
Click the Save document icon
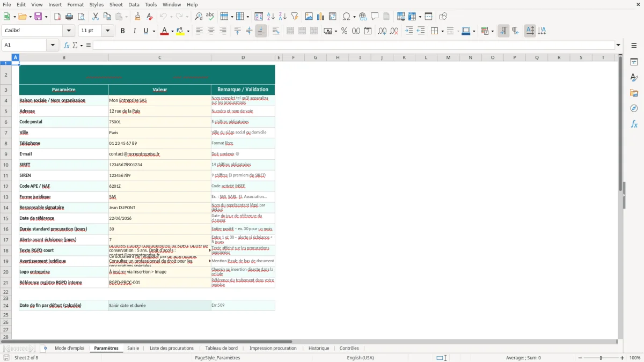tap(38, 17)
